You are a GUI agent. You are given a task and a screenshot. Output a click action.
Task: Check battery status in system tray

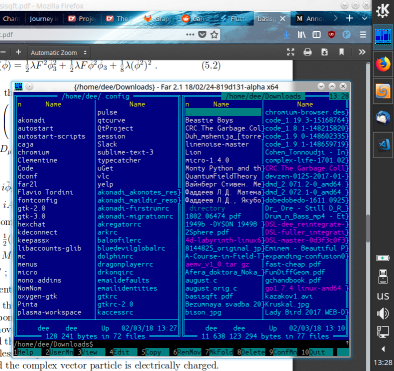[x=383, y=258]
